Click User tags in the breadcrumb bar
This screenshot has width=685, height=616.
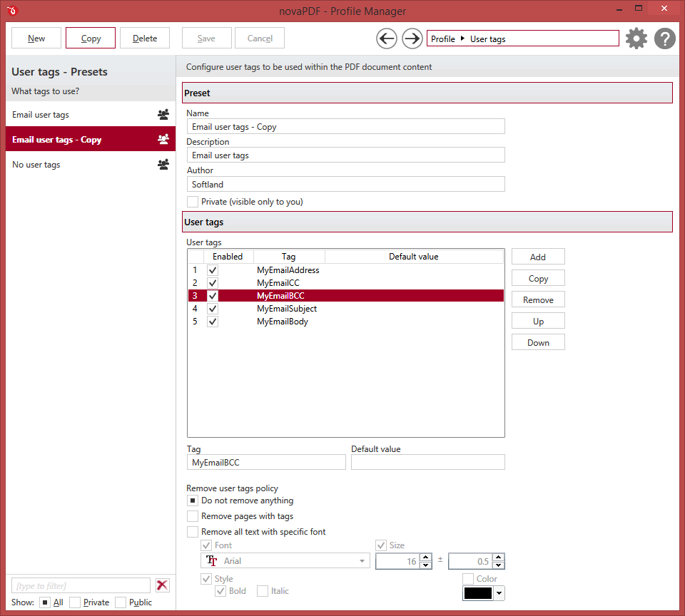click(x=487, y=38)
